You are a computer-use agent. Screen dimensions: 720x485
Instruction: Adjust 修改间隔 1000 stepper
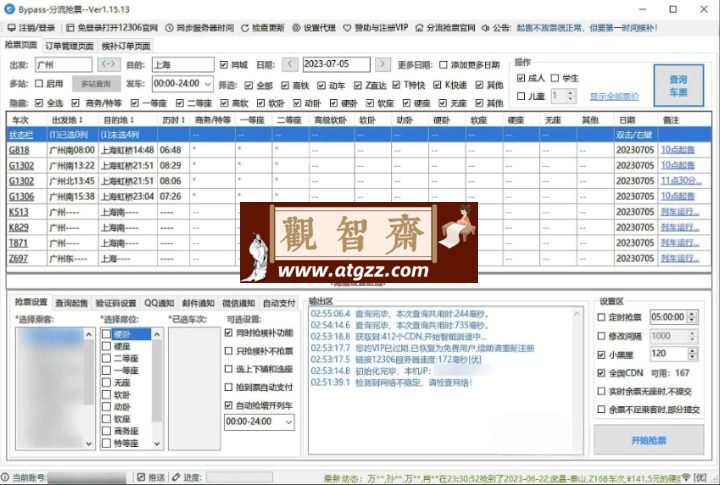point(692,336)
